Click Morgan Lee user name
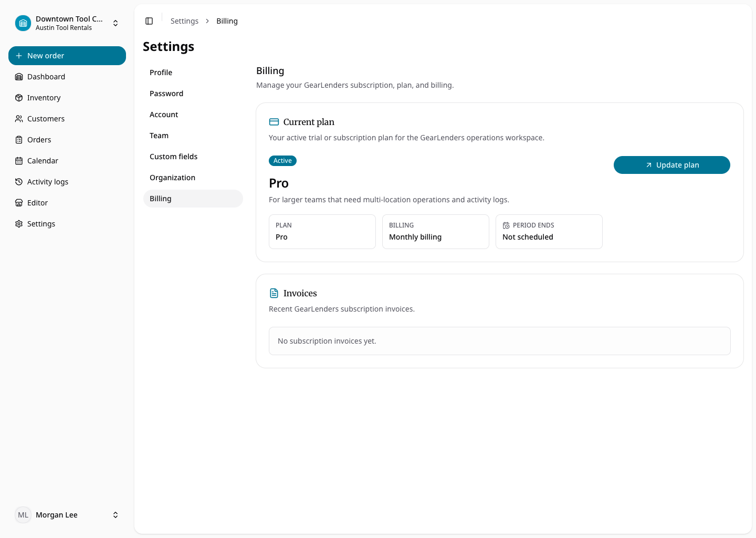Viewport: 756px width, 538px height. 57,515
